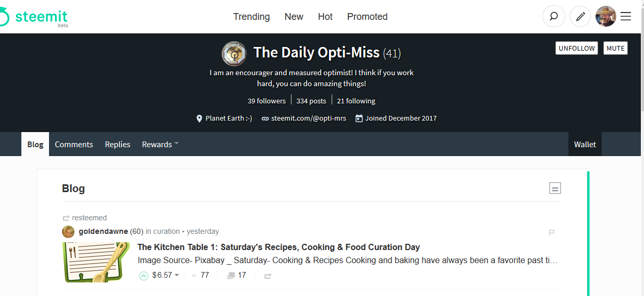Open the Trending menu item
The width and height of the screenshot is (644, 296).
(251, 17)
